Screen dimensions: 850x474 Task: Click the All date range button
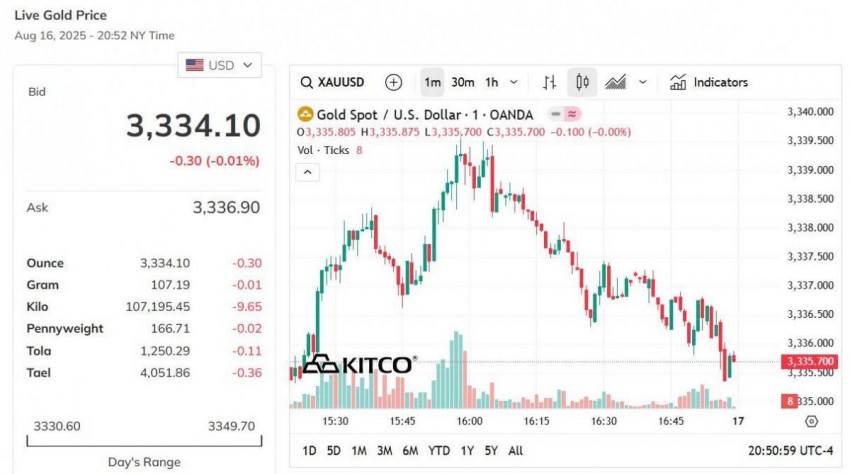pos(515,451)
